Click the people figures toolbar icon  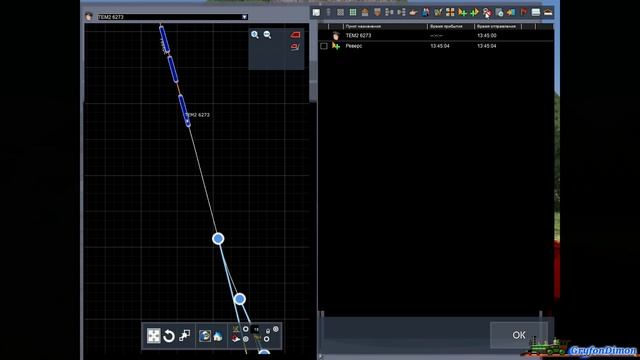426,13
